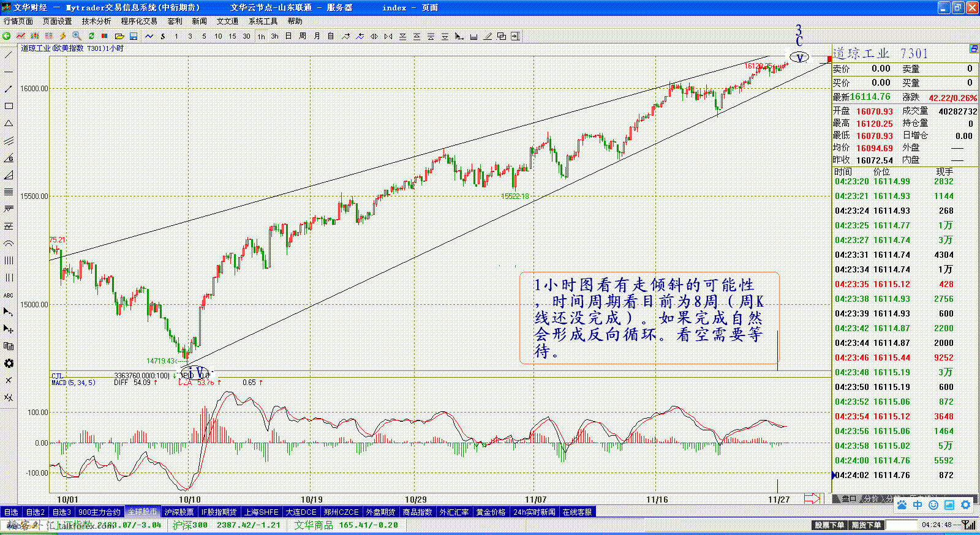Image resolution: width=980 pixels, height=535 pixels.
Task: Click the black gear settings icon in sidebar
Action: click(x=9, y=364)
